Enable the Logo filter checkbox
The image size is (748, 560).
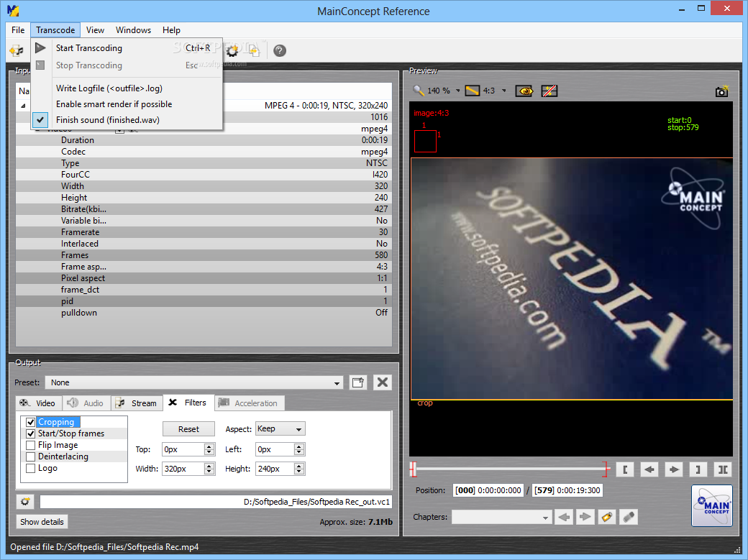(x=30, y=468)
